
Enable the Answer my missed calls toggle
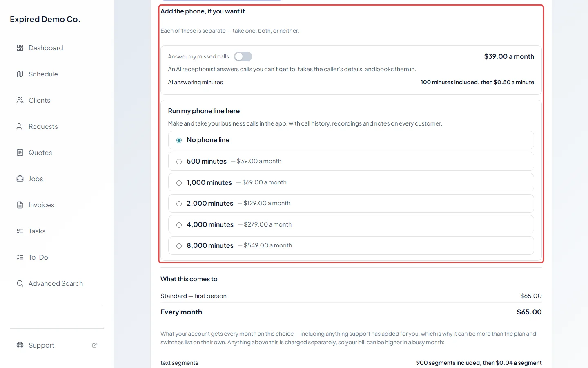click(x=243, y=56)
